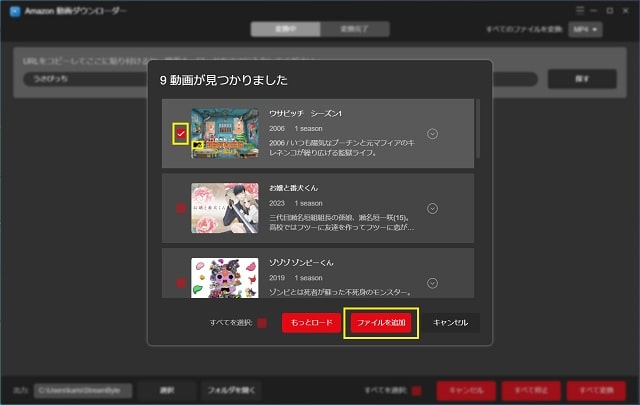Click the フォルダを開く button
640x405 pixels.
coord(231,391)
